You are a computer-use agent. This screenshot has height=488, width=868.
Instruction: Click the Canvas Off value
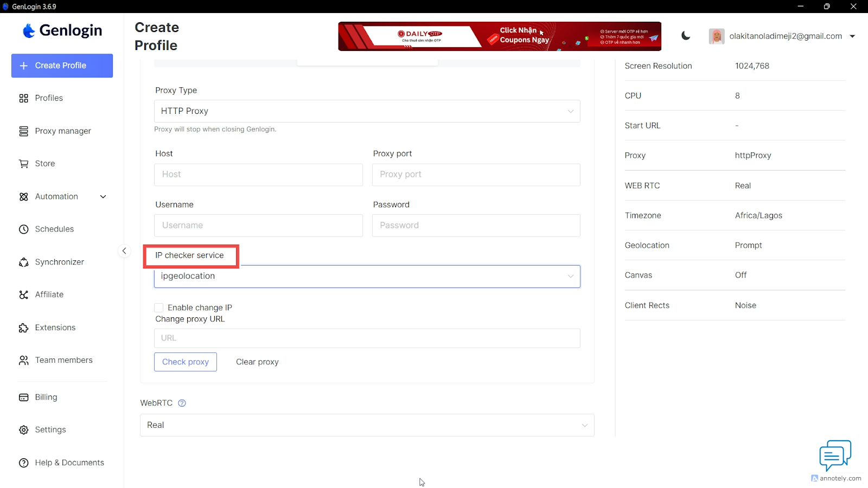741,275
